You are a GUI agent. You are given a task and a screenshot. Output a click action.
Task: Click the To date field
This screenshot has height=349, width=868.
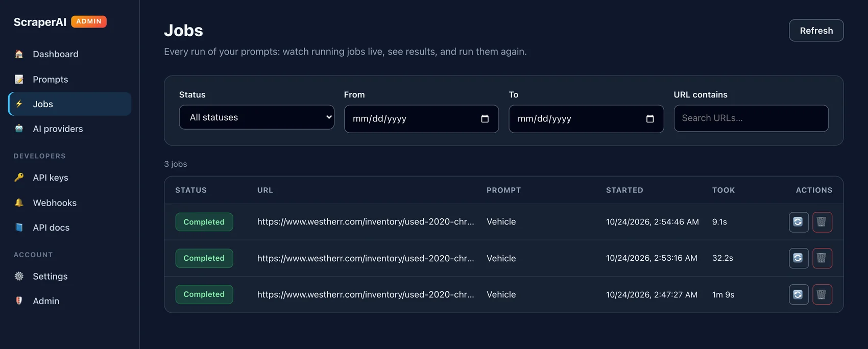[586, 119]
